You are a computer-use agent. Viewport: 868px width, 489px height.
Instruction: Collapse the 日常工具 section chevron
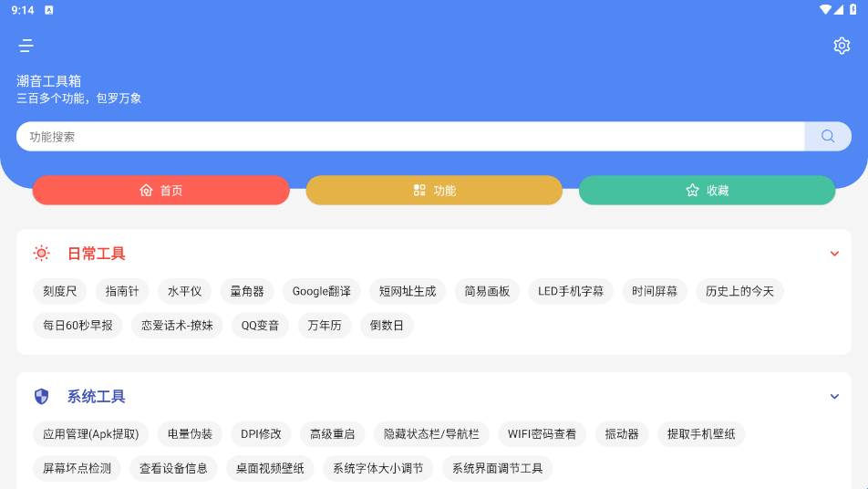point(834,254)
